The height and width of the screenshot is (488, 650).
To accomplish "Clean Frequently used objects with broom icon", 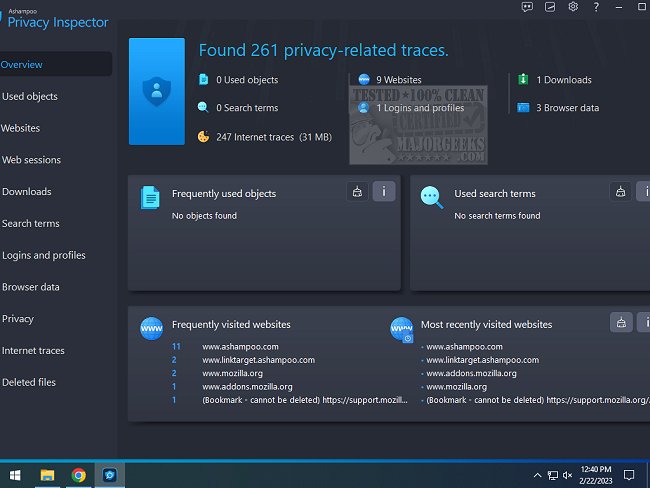I will pyautogui.click(x=357, y=192).
